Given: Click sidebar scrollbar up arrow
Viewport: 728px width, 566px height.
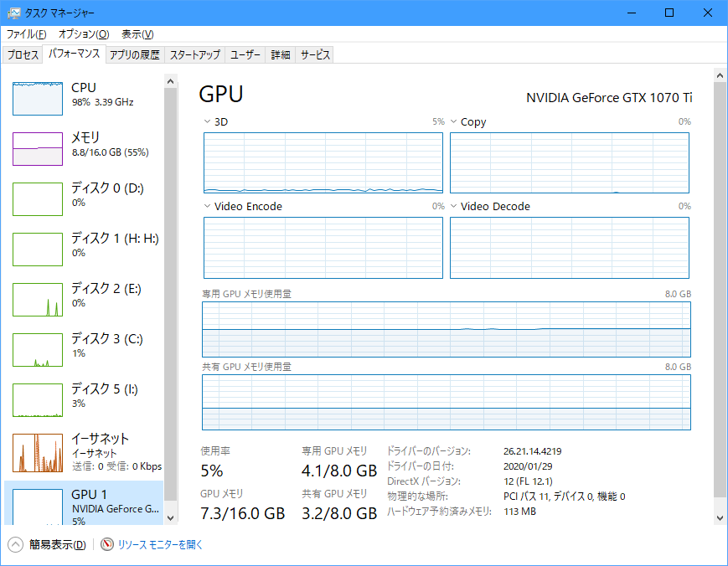Looking at the screenshot, I should pos(170,81).
